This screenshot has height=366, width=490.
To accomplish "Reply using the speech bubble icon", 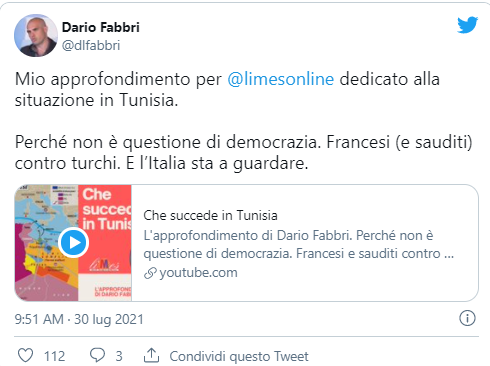I will 97,355.
